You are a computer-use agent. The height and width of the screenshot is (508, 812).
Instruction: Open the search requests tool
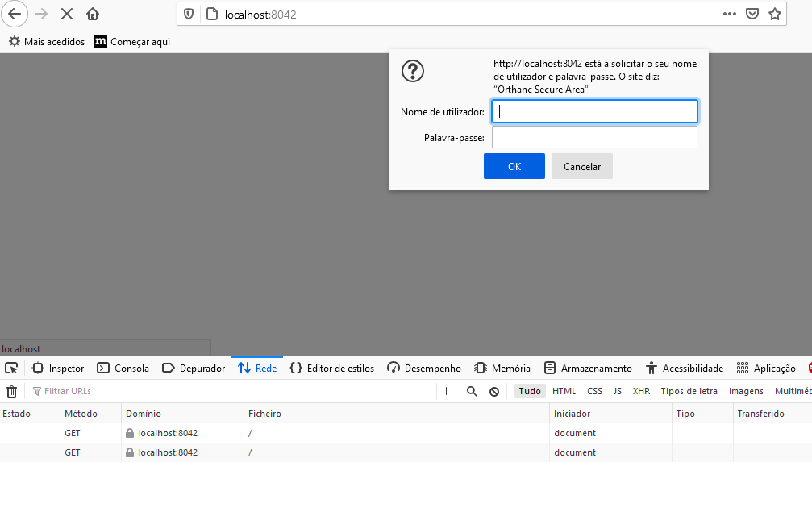470,390
